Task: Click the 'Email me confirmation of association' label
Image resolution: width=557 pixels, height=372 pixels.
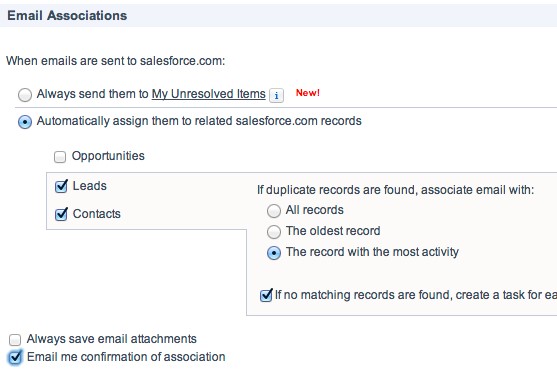Action: (x=126, y=357)
